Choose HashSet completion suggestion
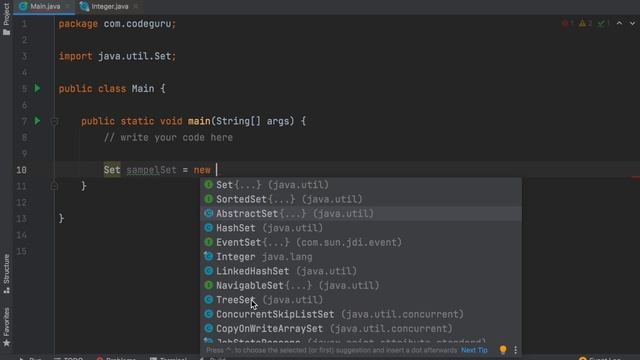Screen dimensions: 640x360 pyautogui.click(x=361, y=228)
